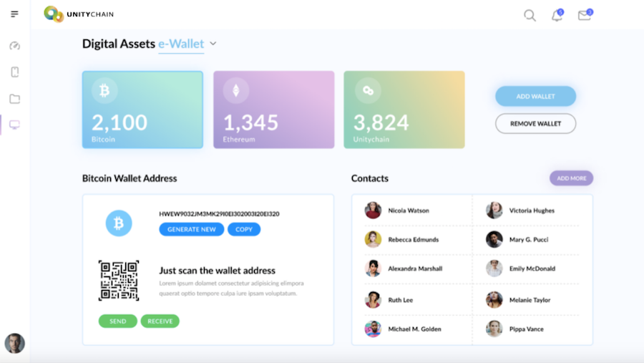Click the Bitcoin Wallet Address heading
644x363 pixels.
(130, 178)
